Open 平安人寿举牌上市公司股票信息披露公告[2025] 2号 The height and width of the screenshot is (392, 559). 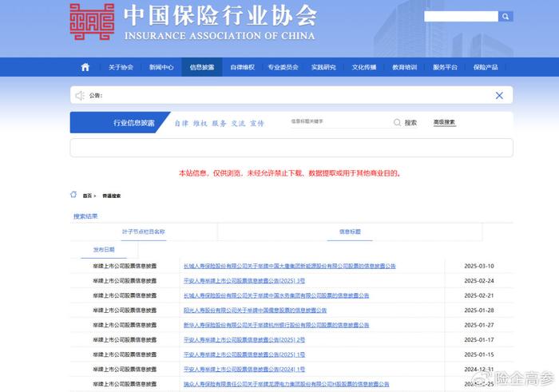(x=244, y=340)
